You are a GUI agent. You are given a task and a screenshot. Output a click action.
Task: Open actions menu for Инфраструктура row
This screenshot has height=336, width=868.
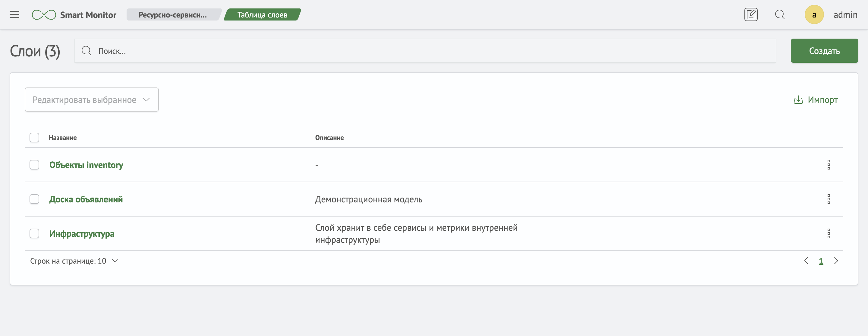[x=828, y=233]
